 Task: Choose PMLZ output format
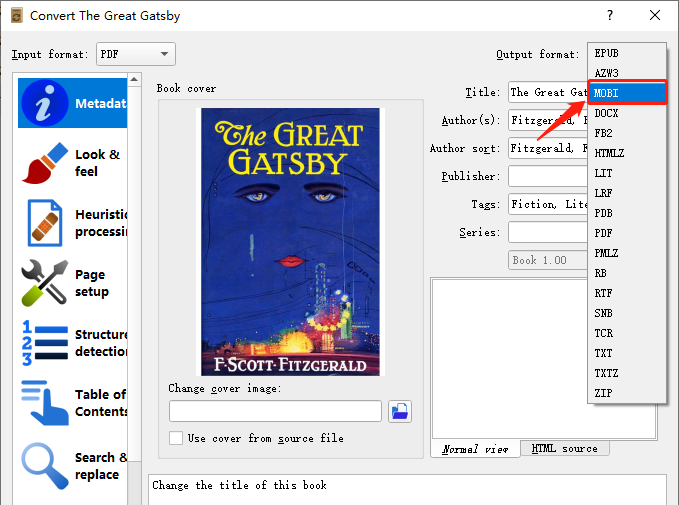[627, 253]
